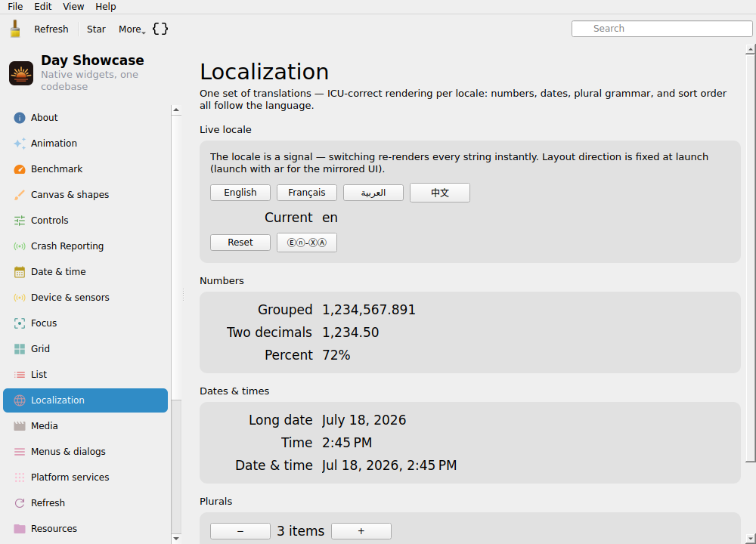The image size is (756, 544).
Task: Click the curly braces icon in the toolbar
Action: coord(160,29)
